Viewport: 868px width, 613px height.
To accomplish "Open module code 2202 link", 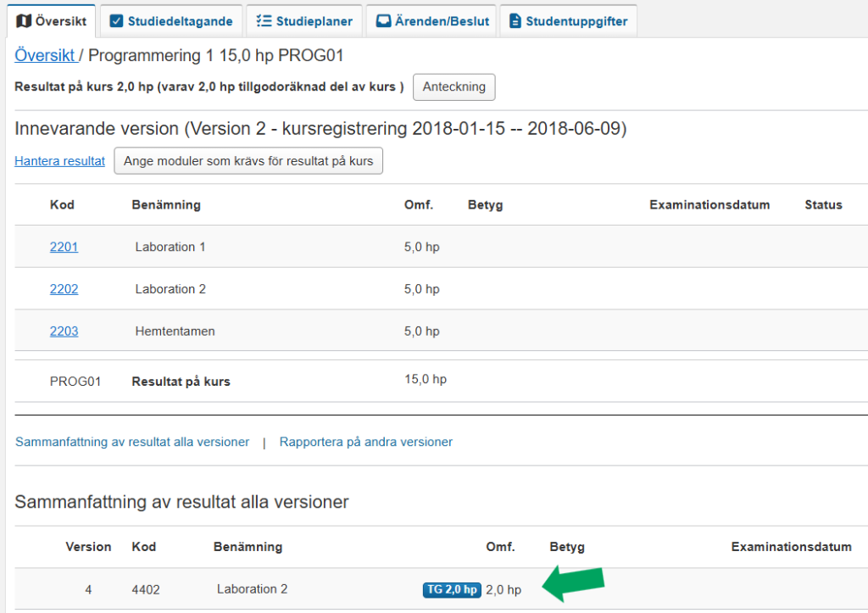I will tap(64, 289).
